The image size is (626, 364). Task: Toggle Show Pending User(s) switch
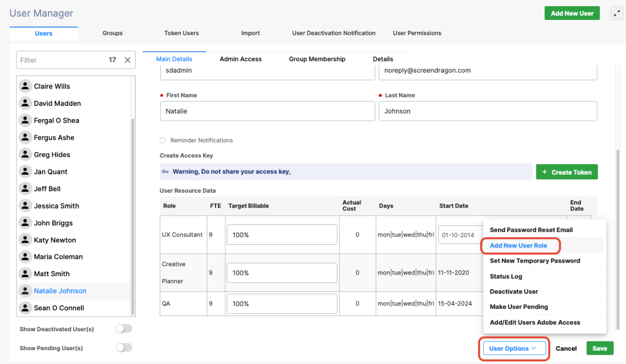[x=124, y=348]
